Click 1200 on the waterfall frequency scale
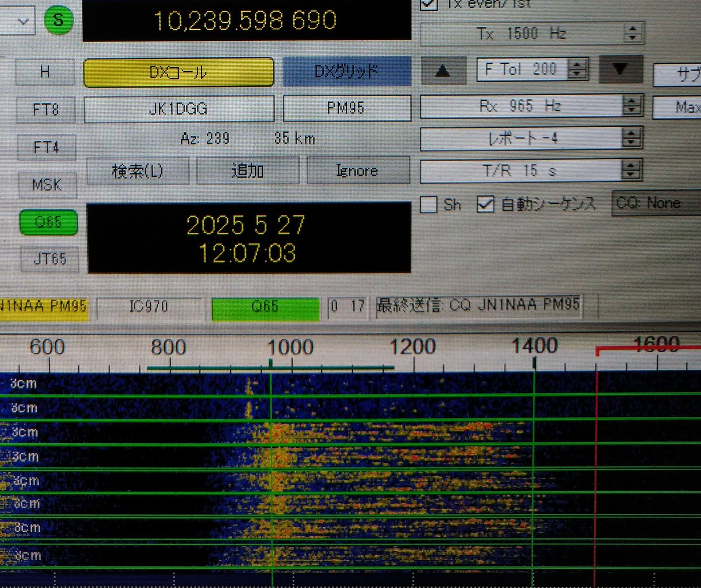The height and width of the screenshot is (588, 701). click(x=413, y=347)
